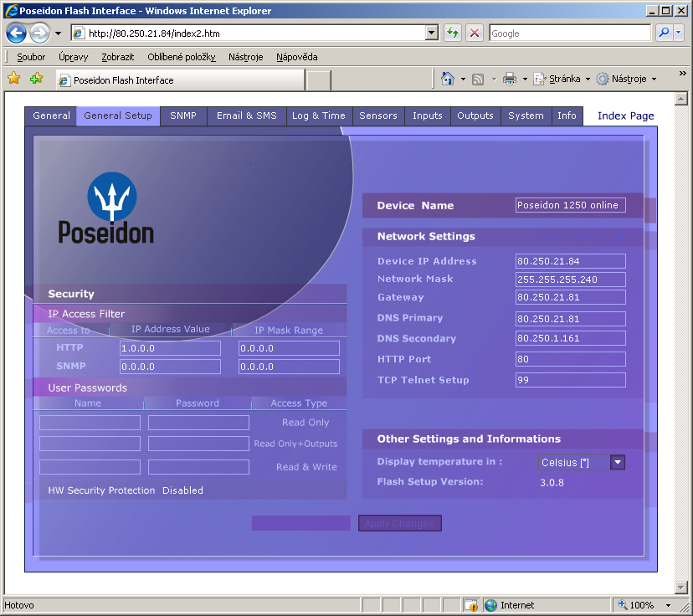This screenshot has width=693, height=616.
Task: Toggle the DHCP Enable checkbox
Action: click(620, 238)
